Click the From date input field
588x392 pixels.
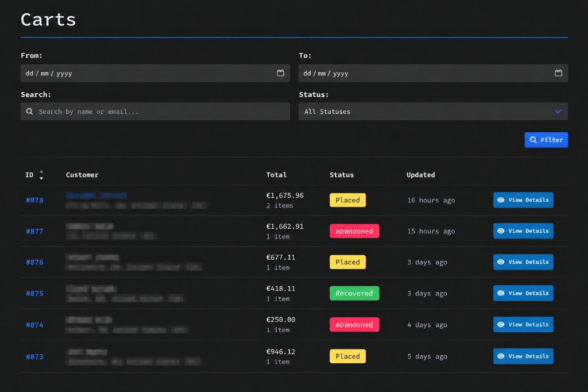(155, 73)
